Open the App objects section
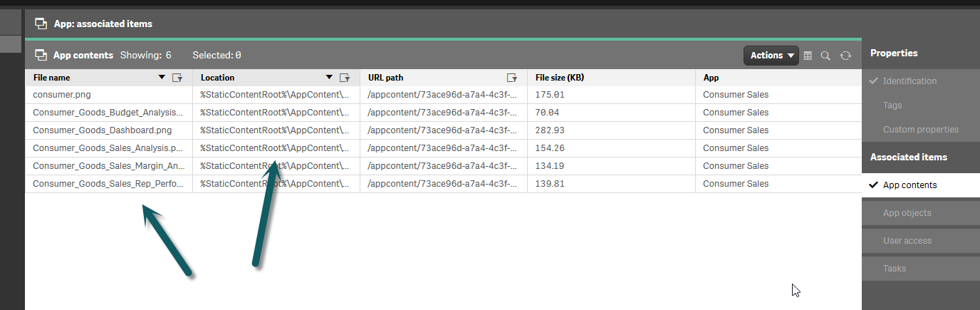This screenshot has width=980, height=310. pyautogui.click(x=907, y=213)
